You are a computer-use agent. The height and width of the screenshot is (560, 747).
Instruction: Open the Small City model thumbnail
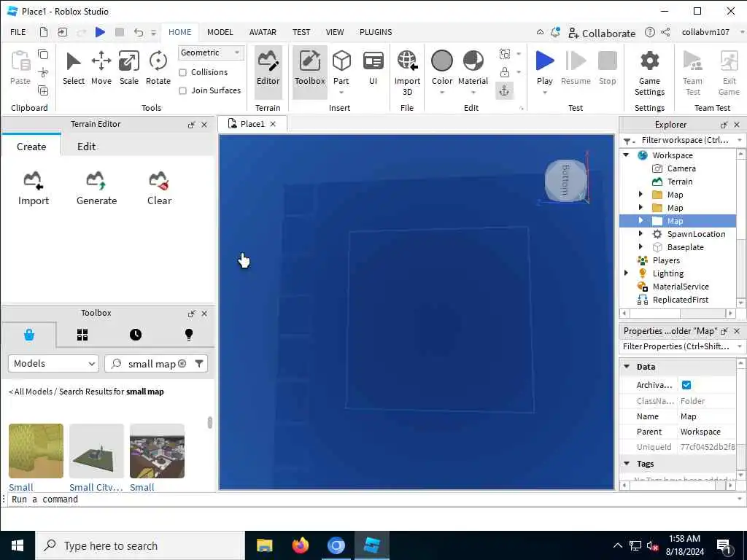point(96,451)
